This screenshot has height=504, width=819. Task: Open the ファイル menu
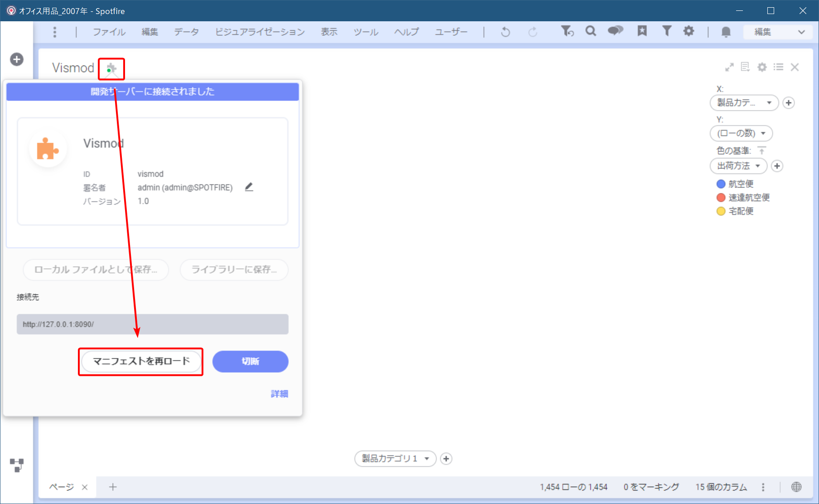pos(109,32)
